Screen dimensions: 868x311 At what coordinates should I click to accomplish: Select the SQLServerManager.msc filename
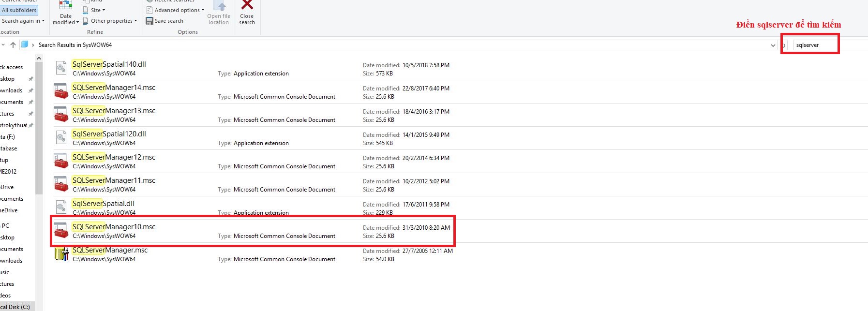point(110,250)
